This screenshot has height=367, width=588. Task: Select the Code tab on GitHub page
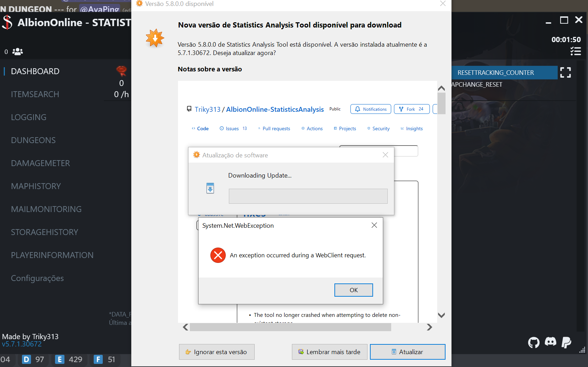pos(200,128)
